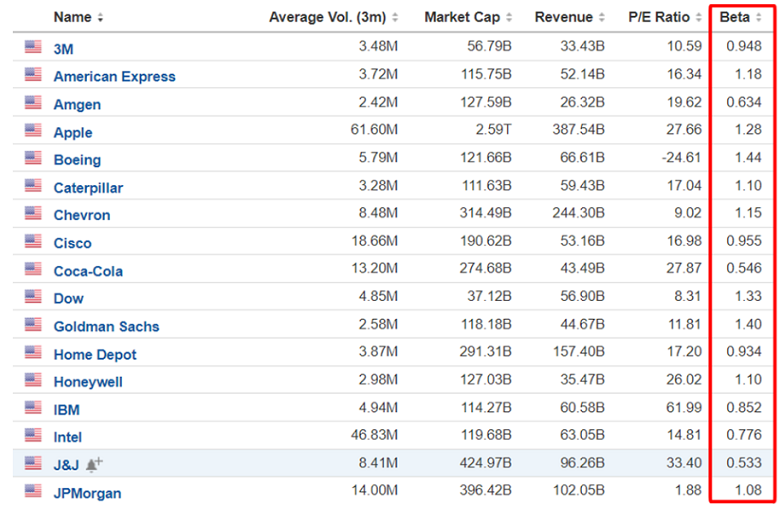The height and width of the screenshot is (510, 780).
Task: Click the flag icon next to Boeing
Action: (x=33, y=158)
